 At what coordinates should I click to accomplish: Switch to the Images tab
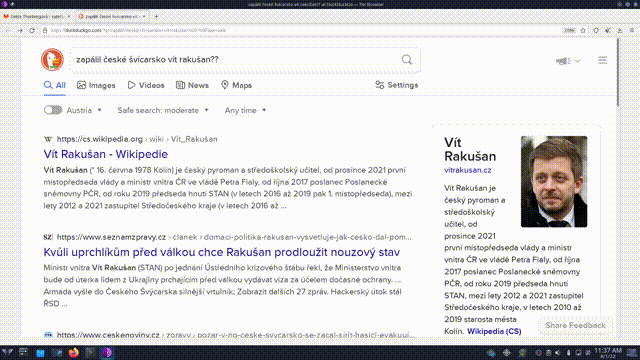coord(96,85)
